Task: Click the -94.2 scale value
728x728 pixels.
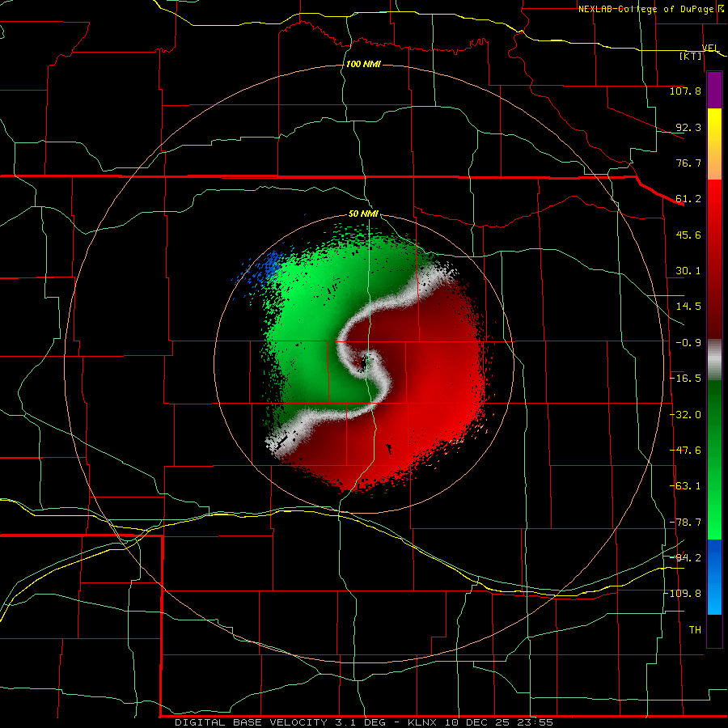Action: pyautogui.click(x=685, y=557)
